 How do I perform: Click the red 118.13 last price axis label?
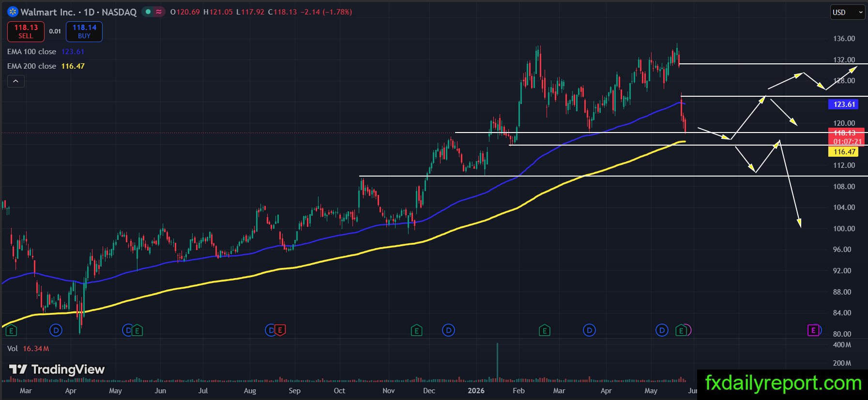click(x=844, y=133)
